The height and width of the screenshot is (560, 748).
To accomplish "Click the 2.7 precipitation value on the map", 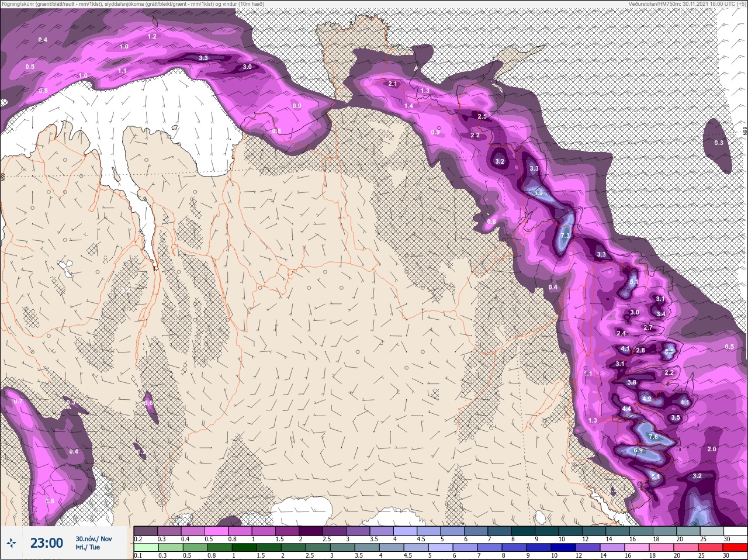I will click(x=648, y=327).
